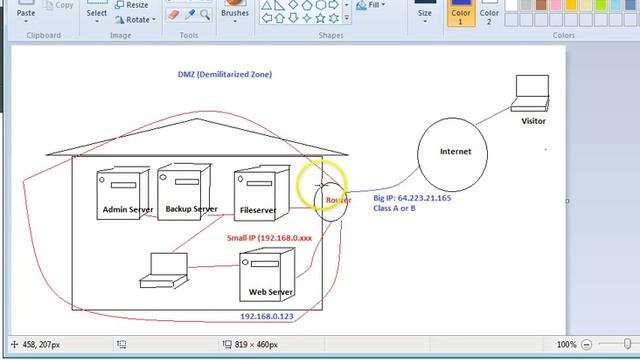Click the 'DMZ (Demilitarized Zone)' canvas text

[225, 74]
